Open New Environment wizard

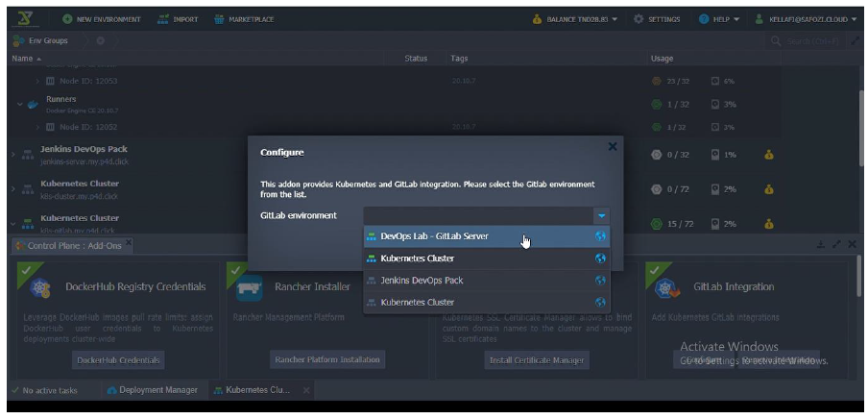102,19
